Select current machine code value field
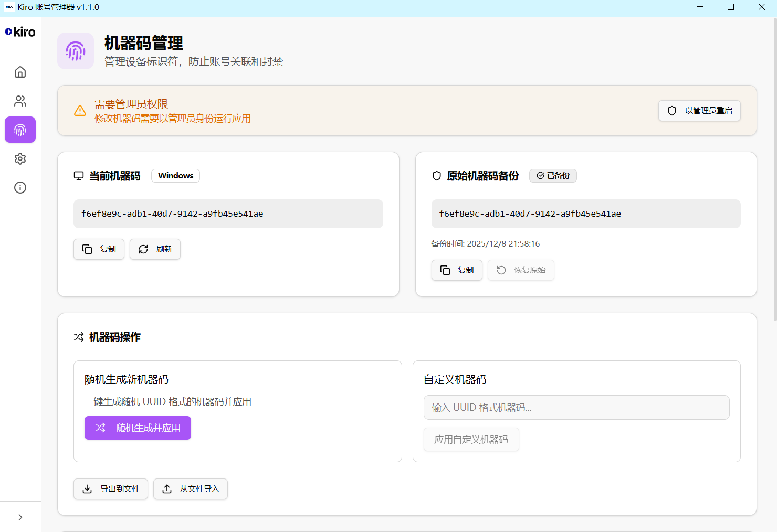This screenshot has width=777, height=532. 228,214
